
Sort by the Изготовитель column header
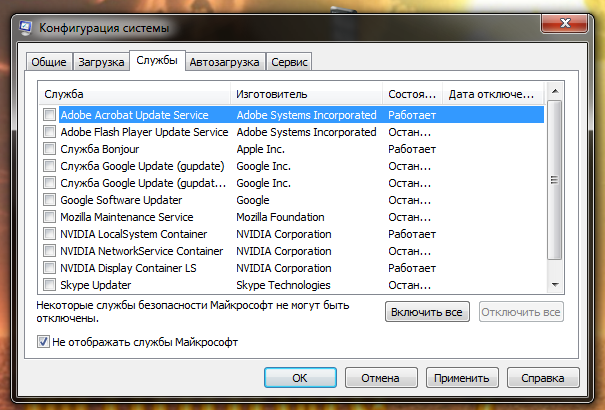[x=306, y=94]
